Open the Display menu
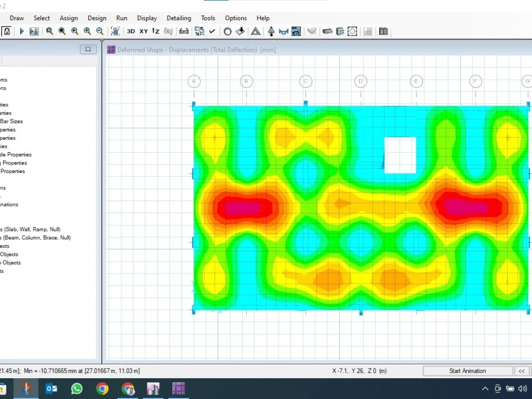Image resolution: width=532 pixels, height=399 pixels. (x=147, y=18)
